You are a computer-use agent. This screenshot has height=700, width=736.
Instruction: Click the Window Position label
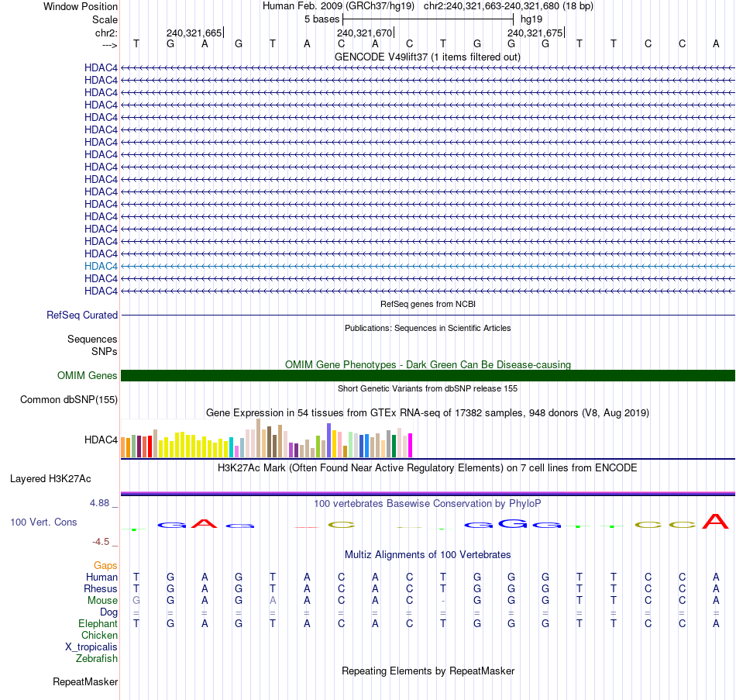coord(81,6)
